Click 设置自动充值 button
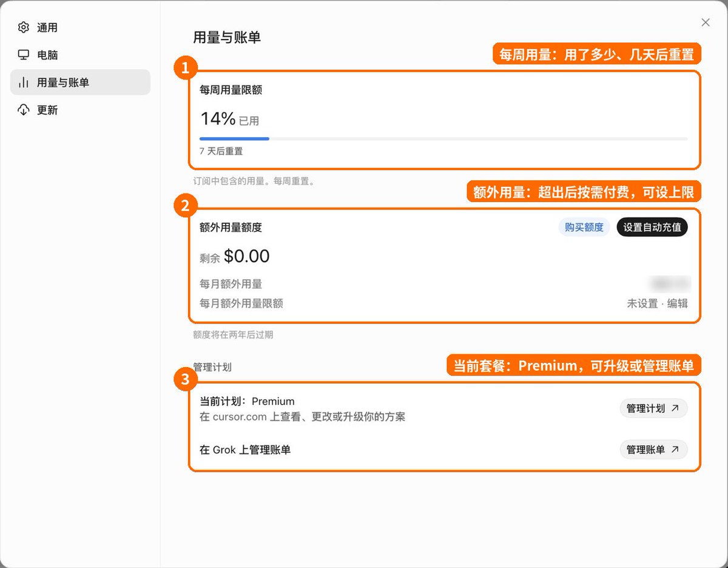The height and width of the screenshot is (568, 728). tap(652, 227)
